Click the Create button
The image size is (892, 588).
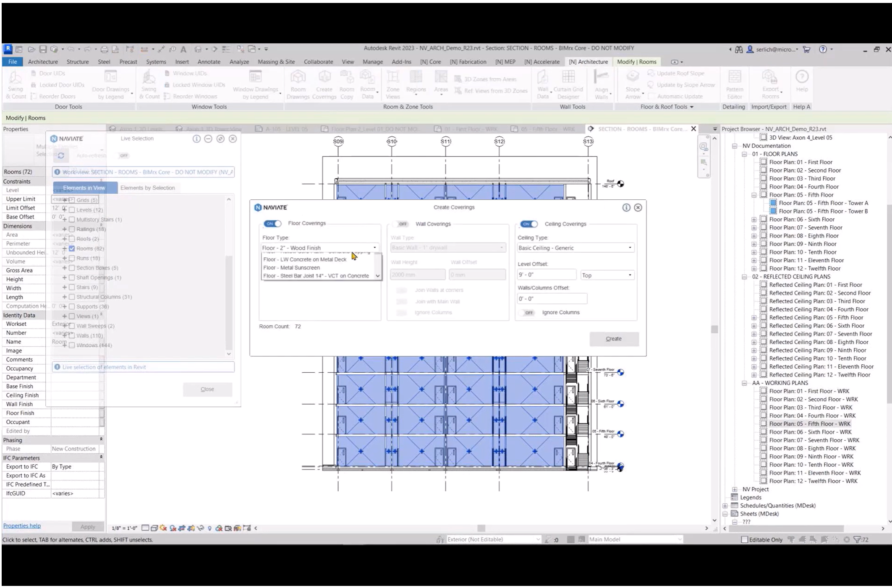coord(614,339)
